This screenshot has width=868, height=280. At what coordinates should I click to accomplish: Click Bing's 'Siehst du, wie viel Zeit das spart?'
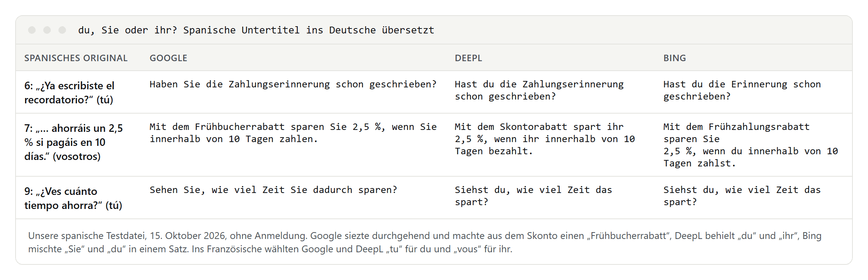pyautogui.click(x=742, y=196)
